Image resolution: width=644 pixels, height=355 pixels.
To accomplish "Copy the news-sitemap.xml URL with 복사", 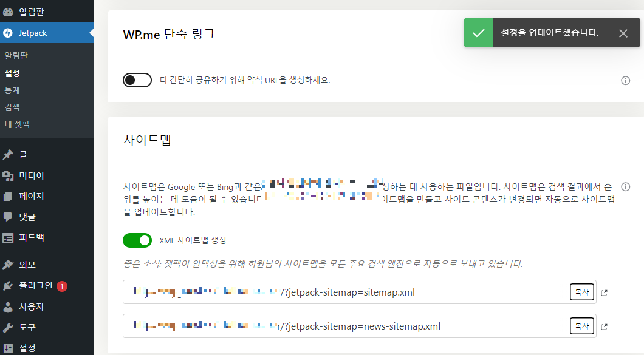I will pyautogui.click(x=581, y=326).
